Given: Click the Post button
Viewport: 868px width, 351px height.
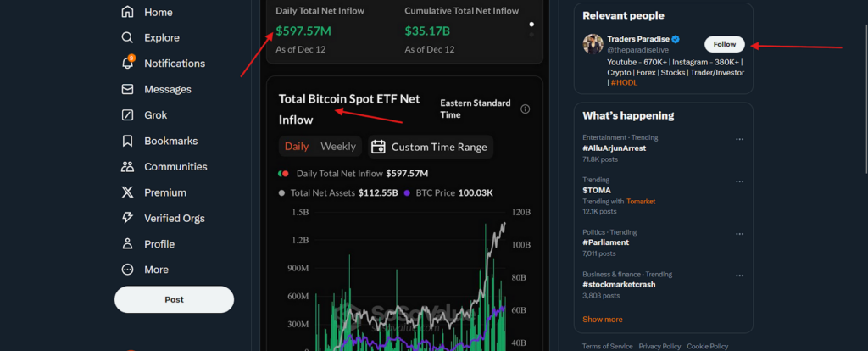Looking at the screenshot, I should point(174,299).
